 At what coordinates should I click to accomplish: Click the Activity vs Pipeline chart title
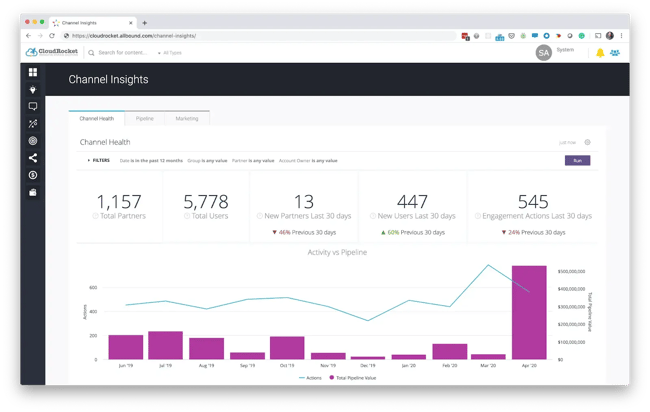337,252
